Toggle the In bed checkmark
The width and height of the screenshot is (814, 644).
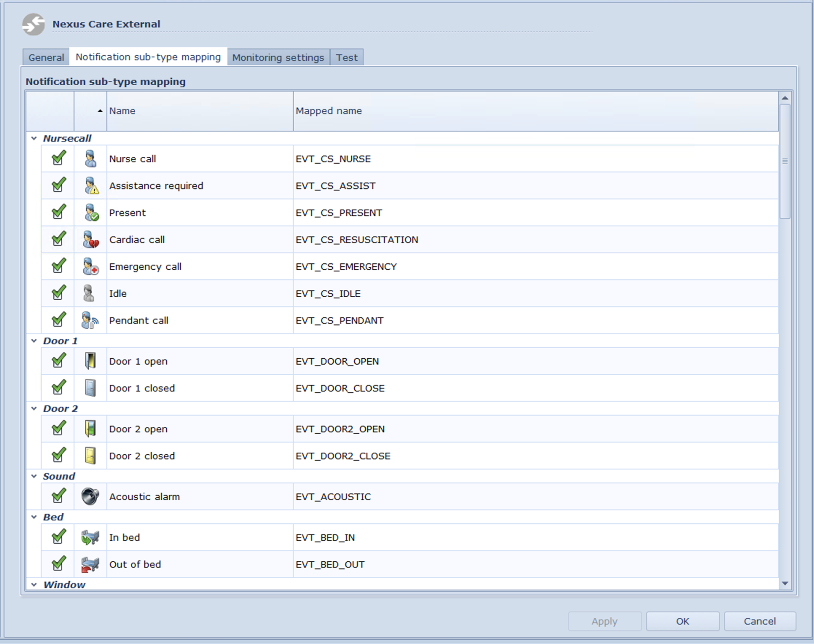(x=58, y=537)
